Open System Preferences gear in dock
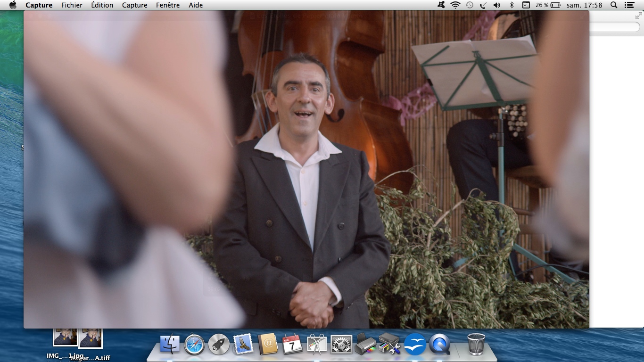This screenshot has height=362, width=644. click(x=341, y=345)
